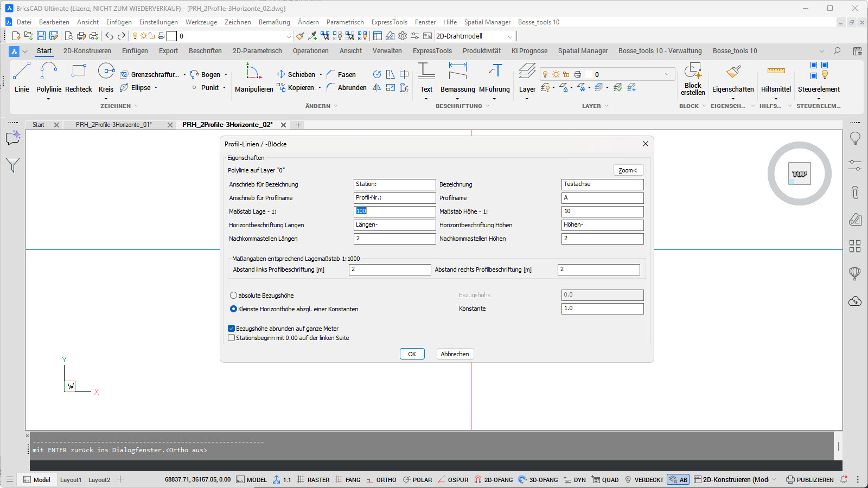868x488 pixels.
Task: Open the 2D-Drahtmodell visual style dropdown
Action: 509,36
